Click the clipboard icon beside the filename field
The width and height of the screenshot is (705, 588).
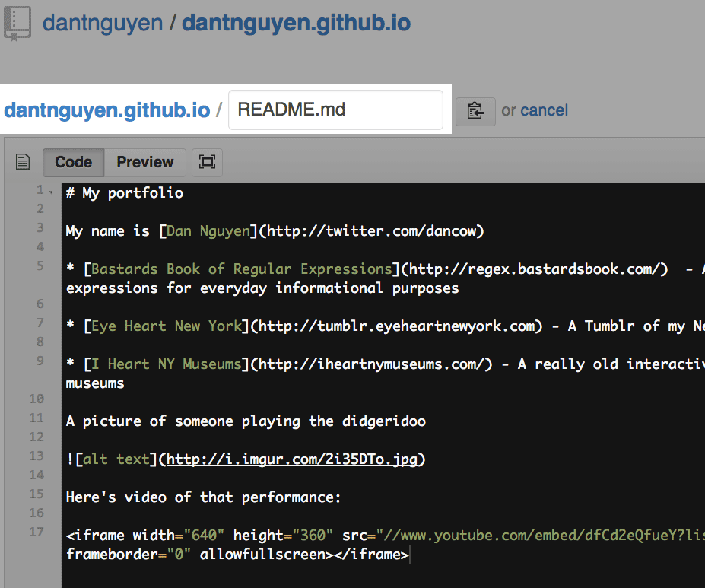click(475, 110)
